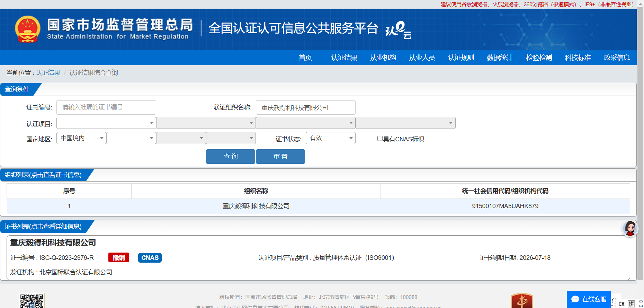Click the 认e云 platform logo
The height and width of the screenshot is (308, 644).
coord(398,30)
